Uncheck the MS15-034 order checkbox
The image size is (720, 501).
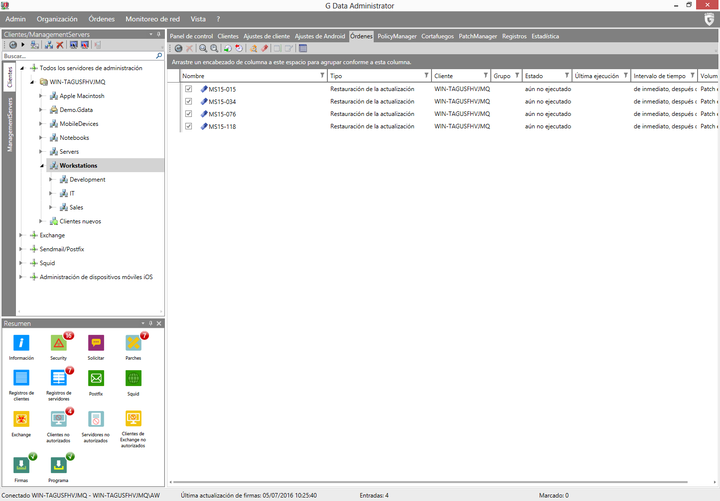click(x=188, y=101)
